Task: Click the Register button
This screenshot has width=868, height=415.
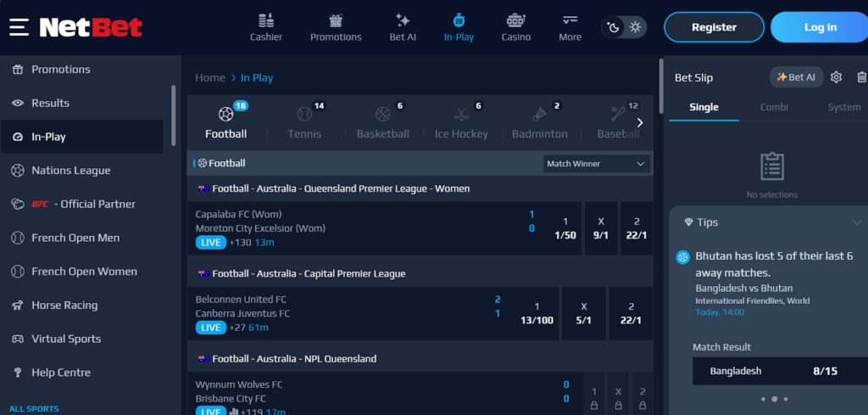Action: tap(714, 27)
